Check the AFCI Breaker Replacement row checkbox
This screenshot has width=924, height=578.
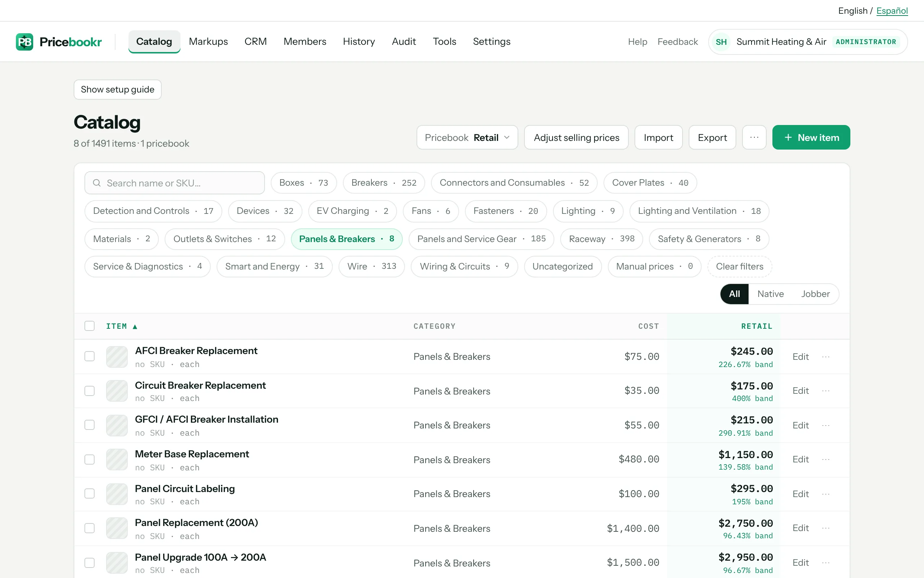coord(90,356)
